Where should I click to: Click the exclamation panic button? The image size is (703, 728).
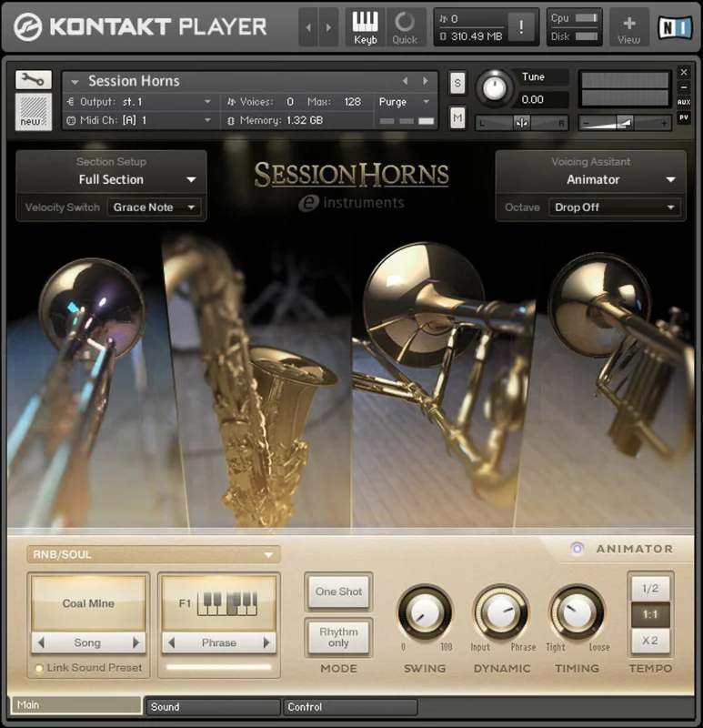click(520, 27)
